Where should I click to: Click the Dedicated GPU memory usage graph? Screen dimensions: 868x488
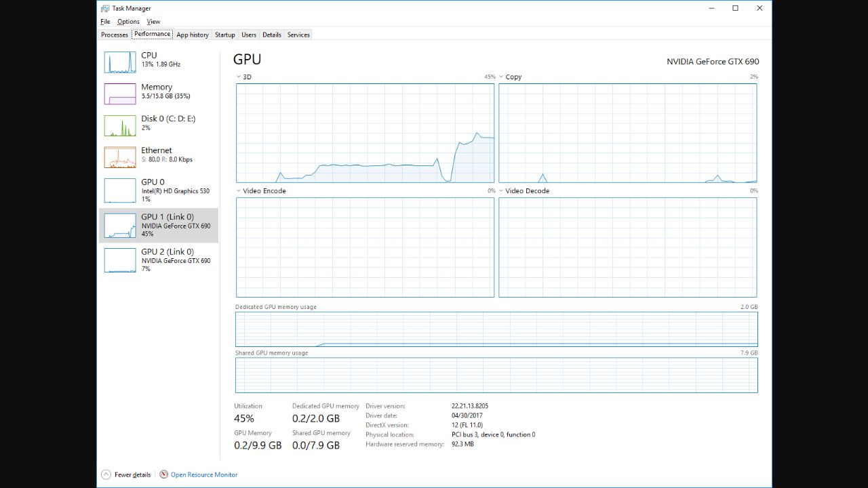[x=496, y=329]
